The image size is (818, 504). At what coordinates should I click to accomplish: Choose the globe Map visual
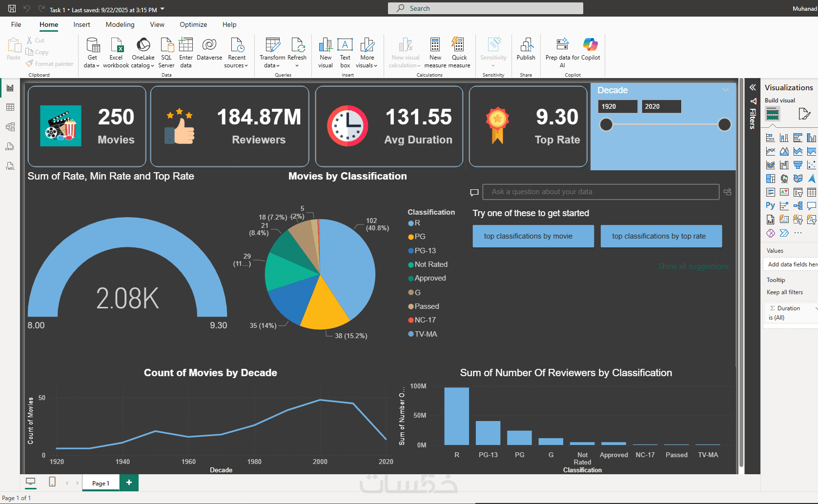click(784, 179)
